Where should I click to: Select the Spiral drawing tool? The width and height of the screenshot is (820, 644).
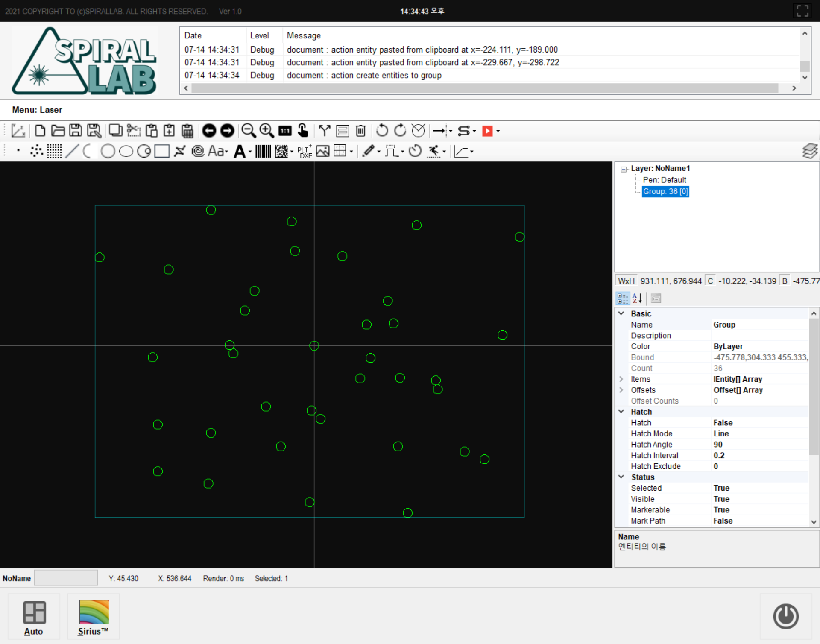click(x=198, y=151)
